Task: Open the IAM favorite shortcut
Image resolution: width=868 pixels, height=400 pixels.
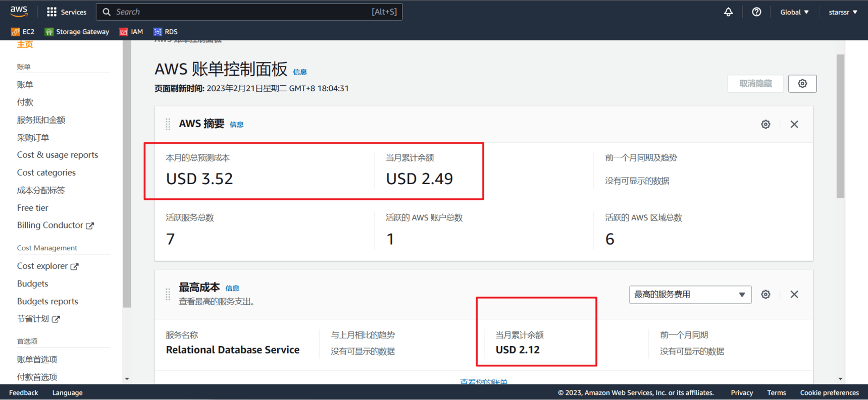Action: pos(131,31)
